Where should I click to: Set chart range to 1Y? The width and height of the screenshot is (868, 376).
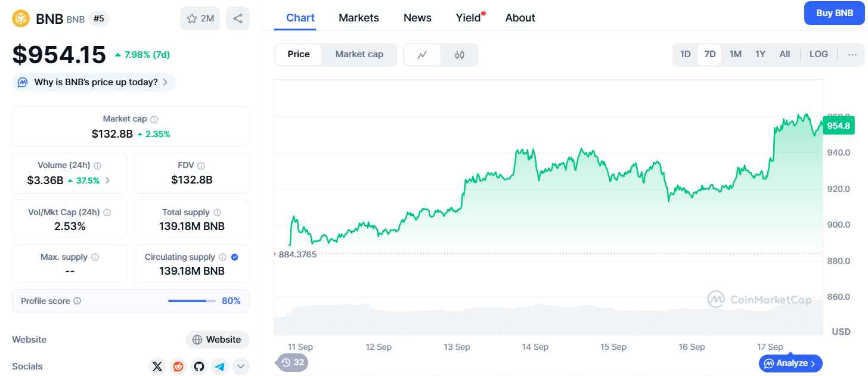760,54
